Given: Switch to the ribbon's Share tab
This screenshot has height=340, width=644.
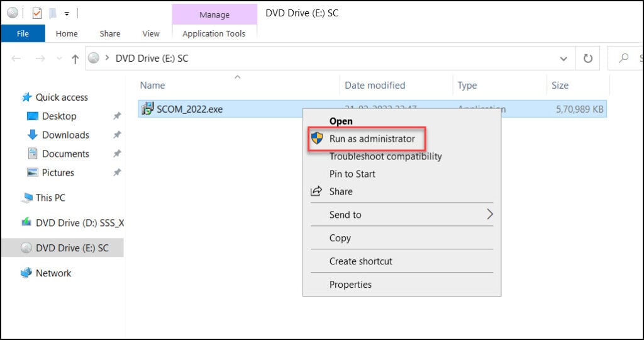Looking at the screenshot, I should coord(110,34).
